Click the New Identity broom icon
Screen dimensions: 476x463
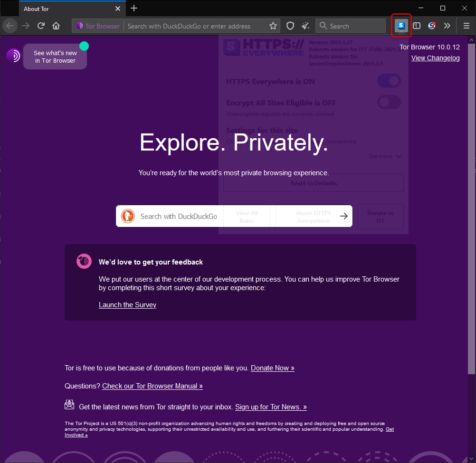(305, 26)
